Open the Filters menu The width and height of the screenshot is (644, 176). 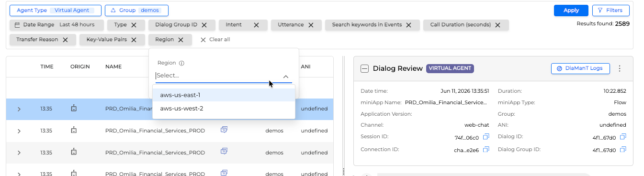point(610,11)
